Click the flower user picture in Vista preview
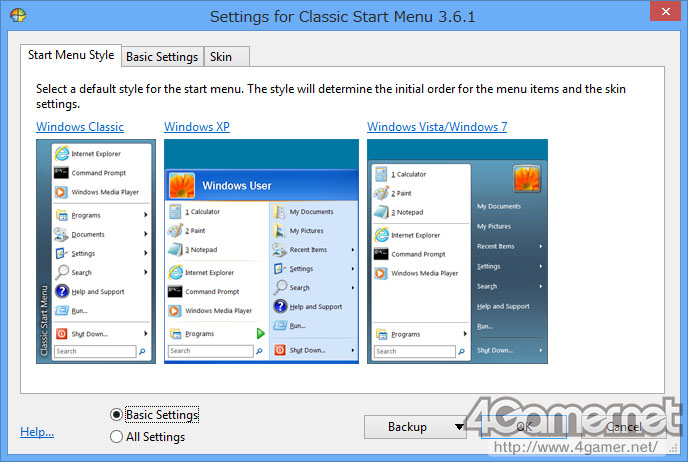688x462 pixels. point(527,179)
